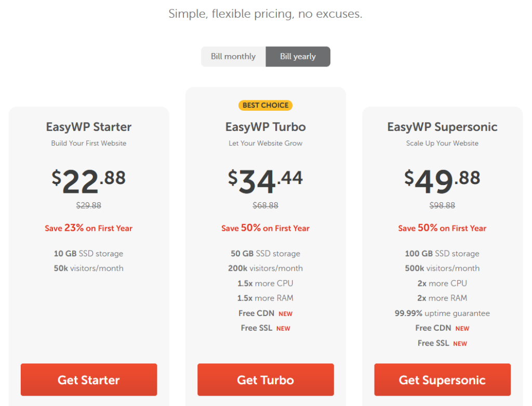This screenshot has height=406, width=532.
Task: Click the 10 GB SSD storage feature
Action: [x=89, y=254]
